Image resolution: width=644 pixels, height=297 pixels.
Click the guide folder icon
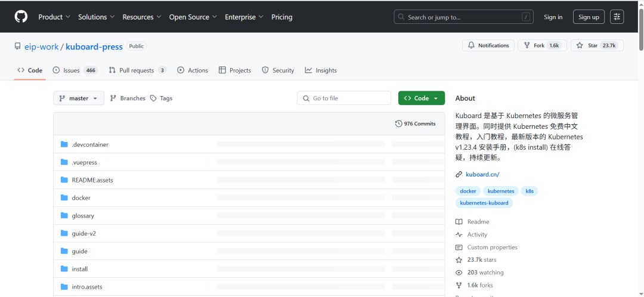[x=64, y=250]
